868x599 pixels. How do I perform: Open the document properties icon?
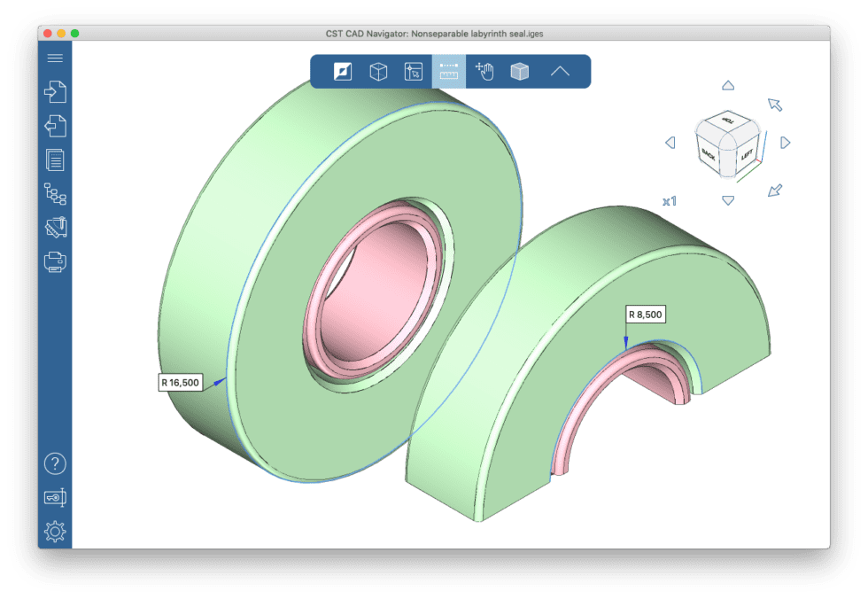pyautogui.click(x=55, y=161)
